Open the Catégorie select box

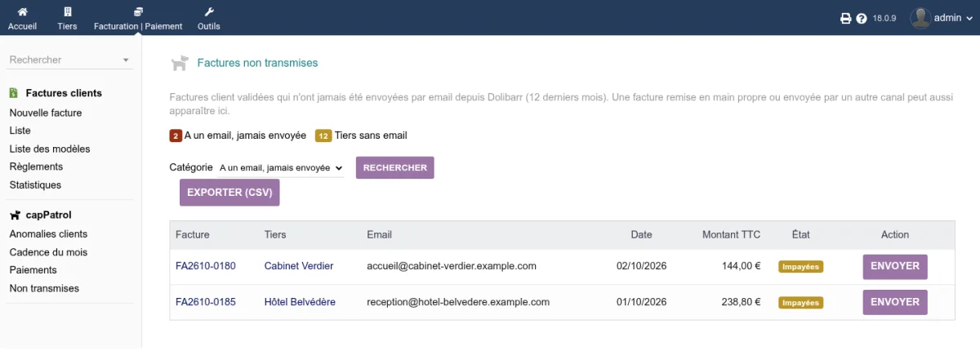[x=280, y=167]
